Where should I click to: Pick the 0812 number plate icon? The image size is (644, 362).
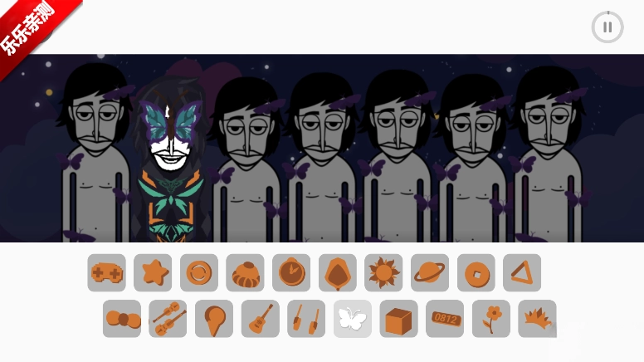445,319
